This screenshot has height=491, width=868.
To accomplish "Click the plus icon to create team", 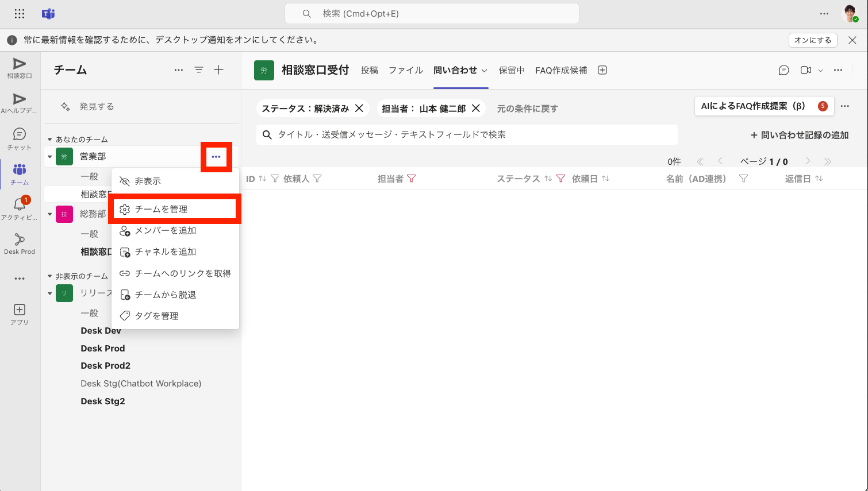I will (x=218, y=70).
